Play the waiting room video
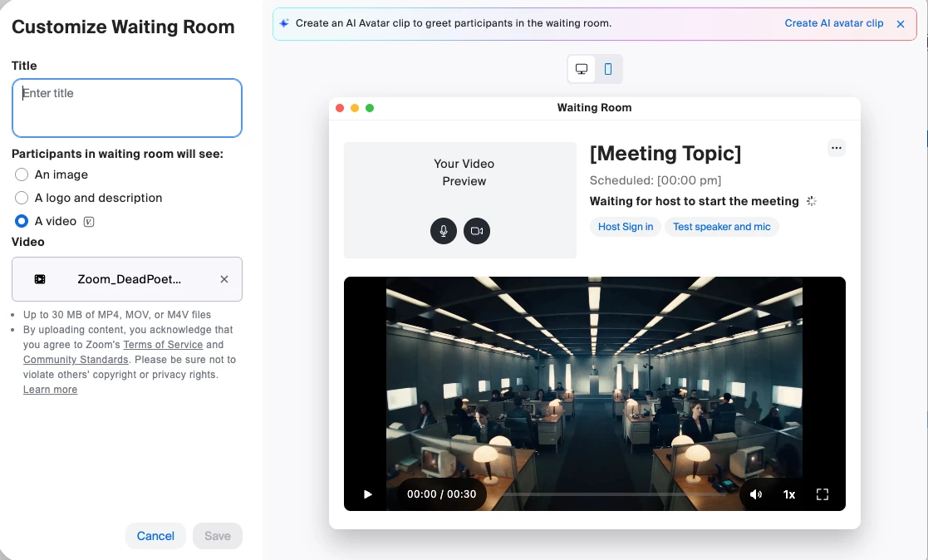This screenshot has width=928, height=560. 367,494
